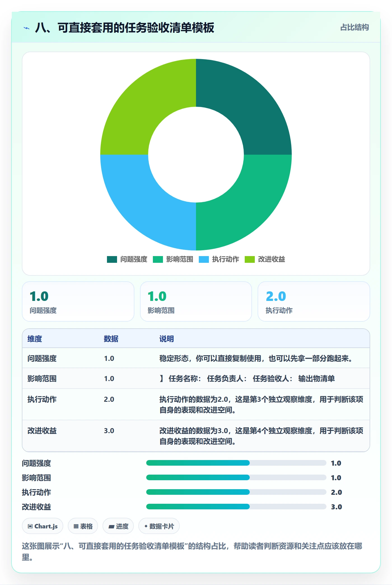Click the 改进收益 cell in the table
The width and height of the screenshot is (392, 585).
tap(42, 431)
